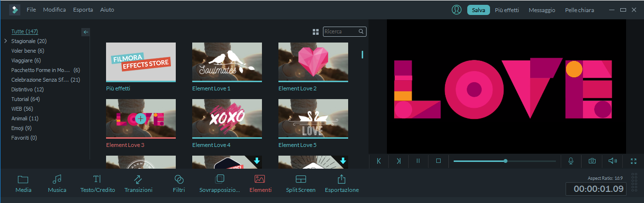Select WEB (56) category
The width and height of the screenshot is (644, 203).
(x=22, y=109)
